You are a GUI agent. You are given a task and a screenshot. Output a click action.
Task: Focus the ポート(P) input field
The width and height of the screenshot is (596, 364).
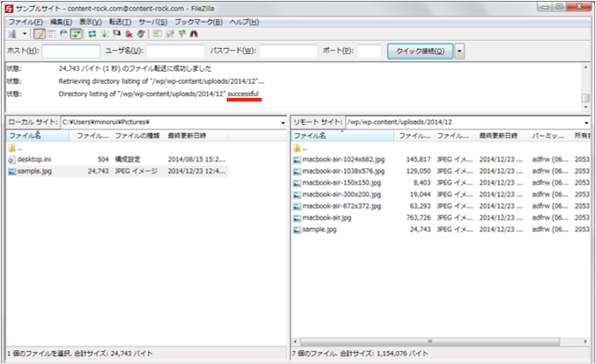[368, 51]
